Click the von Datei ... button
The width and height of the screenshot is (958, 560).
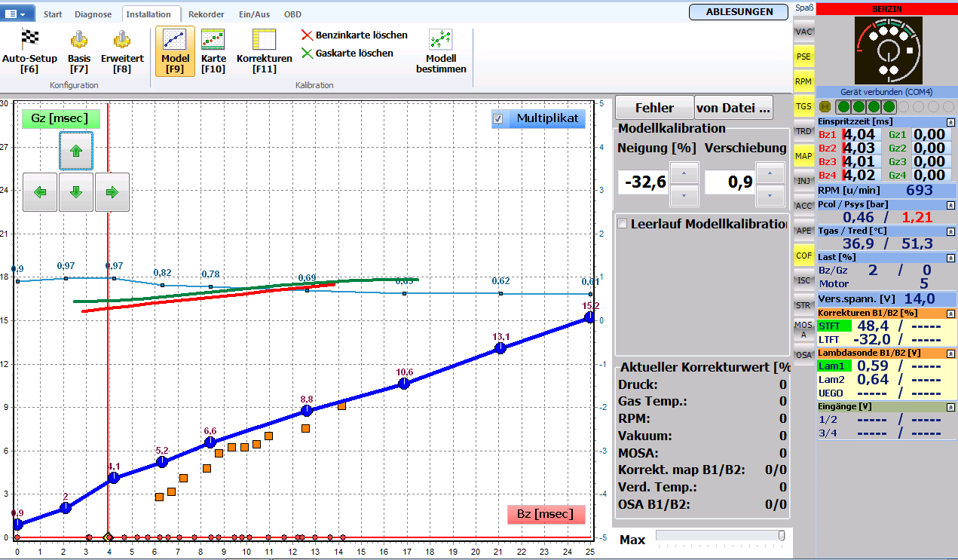click(734, 108)
